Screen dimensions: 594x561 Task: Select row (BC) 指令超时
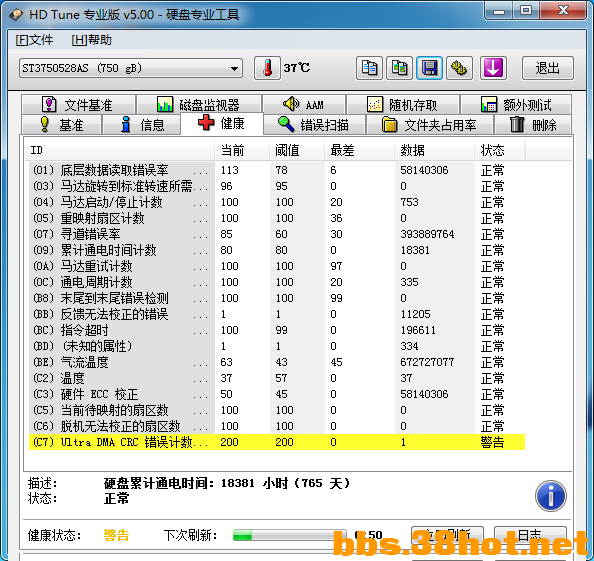pos(277,330)
